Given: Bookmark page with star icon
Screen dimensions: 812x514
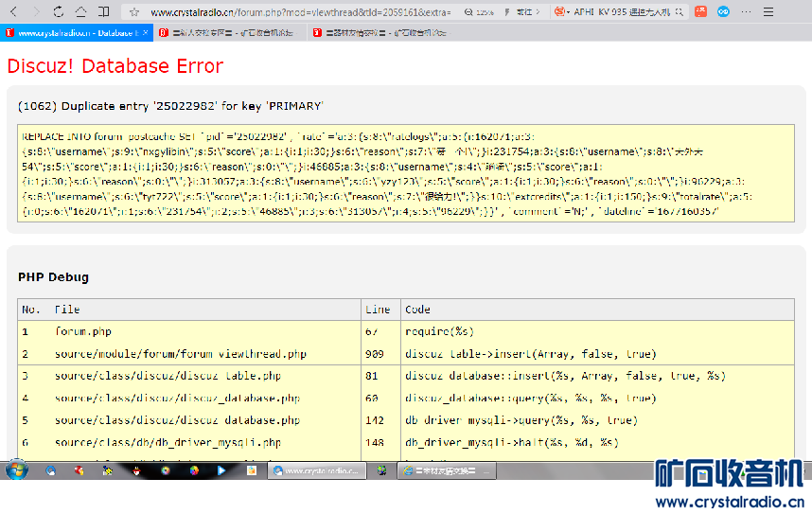Looking at the screenshot, I should pyautogui.click(x=134, y=12).
